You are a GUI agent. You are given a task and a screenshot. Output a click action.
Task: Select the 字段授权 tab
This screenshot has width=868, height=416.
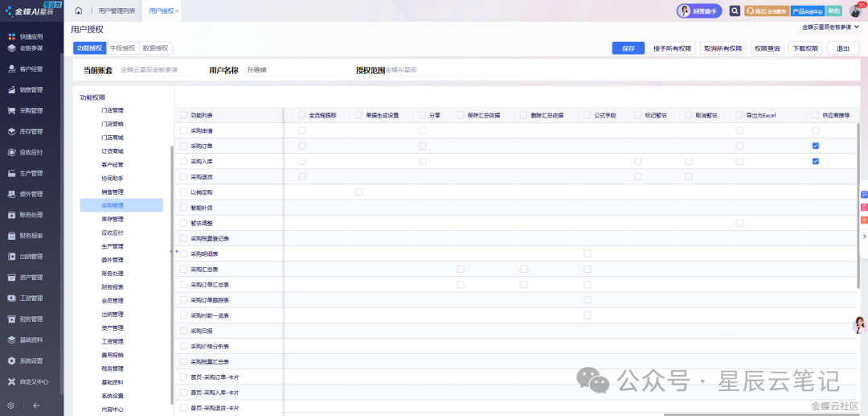coord(122,48)
